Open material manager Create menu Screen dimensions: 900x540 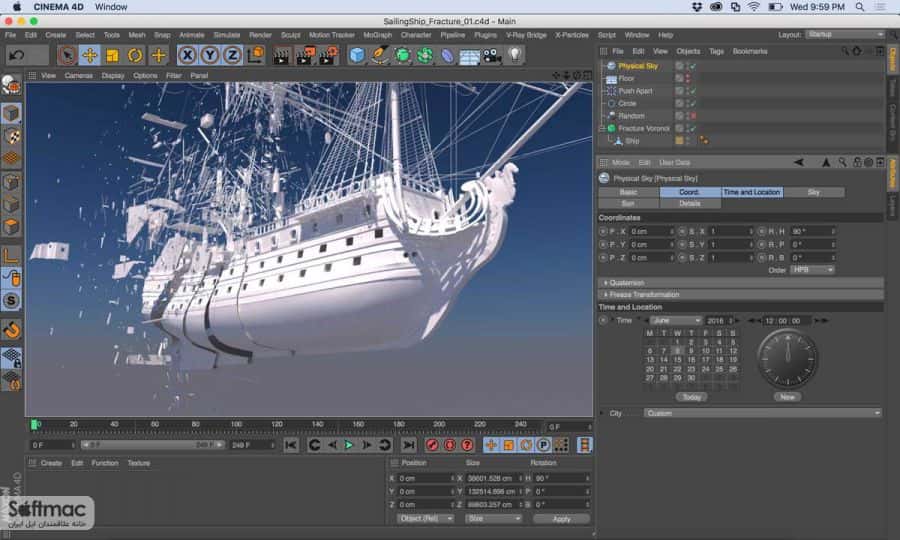coord(51,463)
